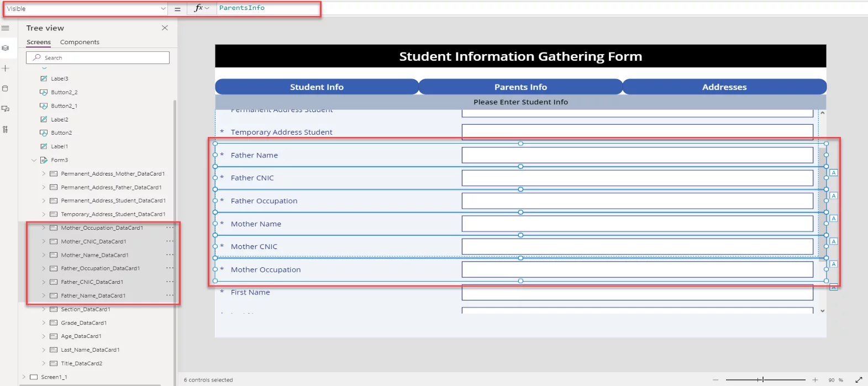Open options for Mother_CNIC_DataCard1
Screen dimensions: 868x386
[x=170, y=241]
